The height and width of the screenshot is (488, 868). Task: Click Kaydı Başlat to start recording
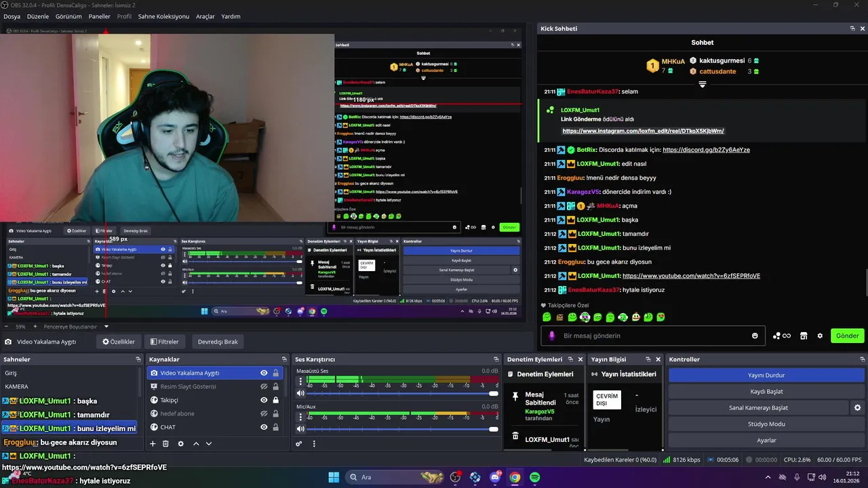tap(766, 391)
